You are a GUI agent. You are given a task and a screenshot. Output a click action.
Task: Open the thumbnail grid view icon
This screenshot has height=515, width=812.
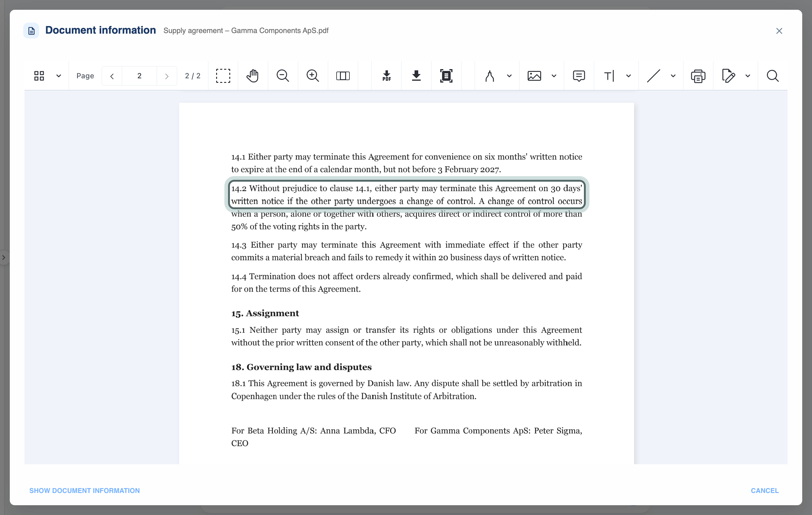(39, 76)
